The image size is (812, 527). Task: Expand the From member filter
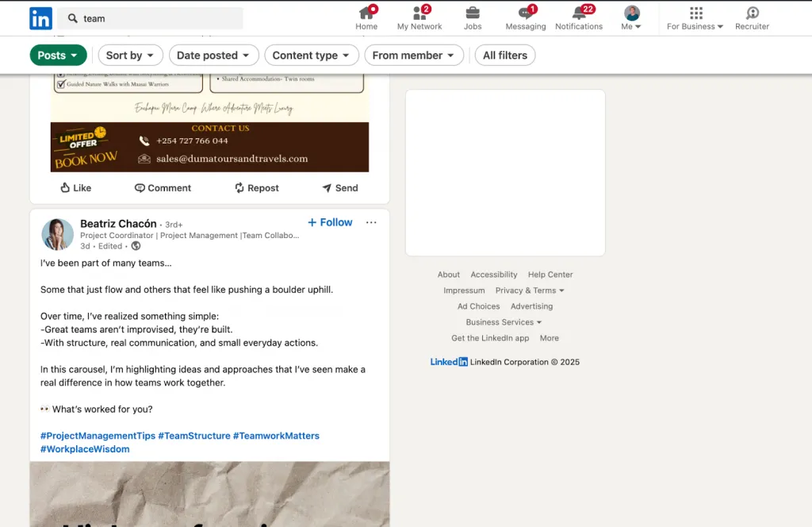[414, 56]
